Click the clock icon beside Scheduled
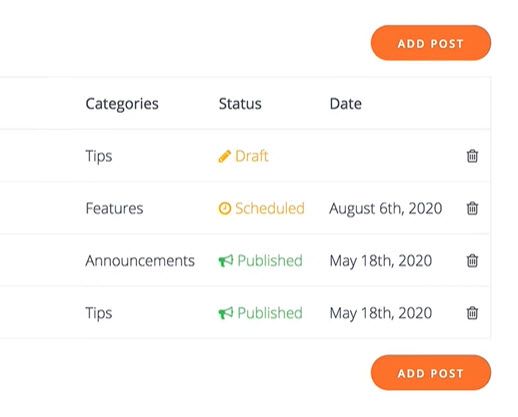518x417 pixels. click(225, 208)
